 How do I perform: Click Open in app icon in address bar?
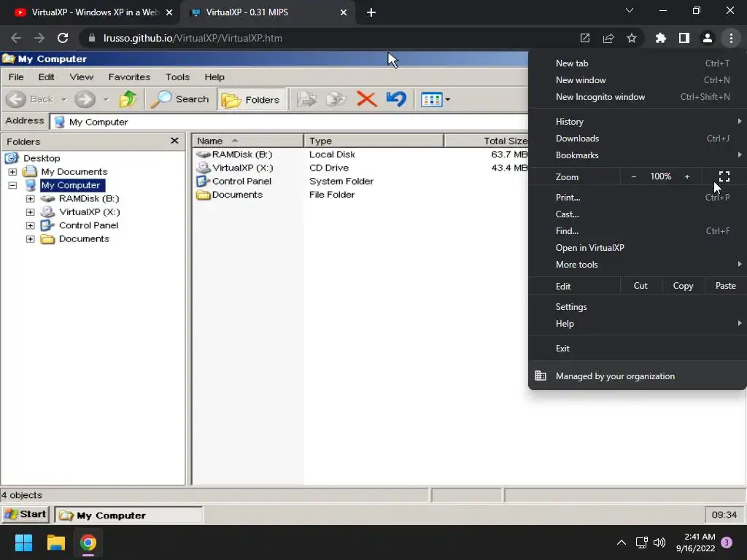point(585,38)
